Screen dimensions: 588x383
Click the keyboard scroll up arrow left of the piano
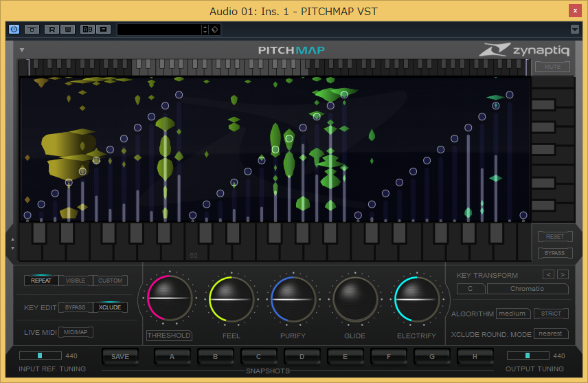13,239
